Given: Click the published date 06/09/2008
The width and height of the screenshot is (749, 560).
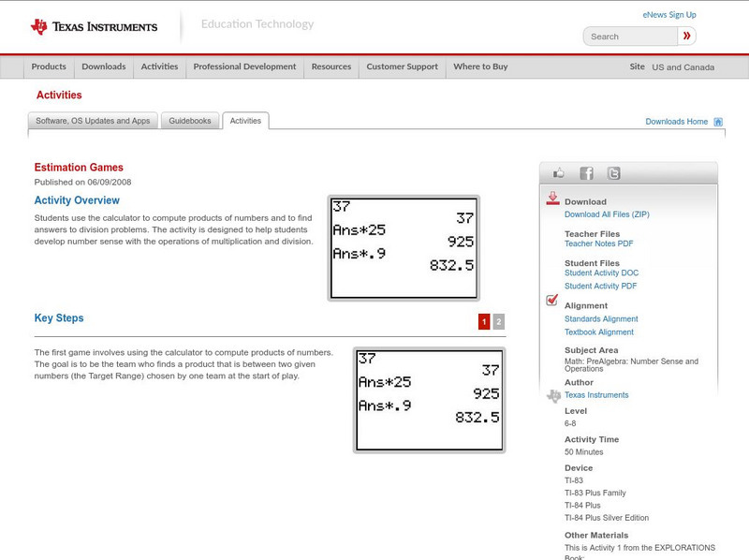Looking at the screenshot, I should [x=110, y=182].
